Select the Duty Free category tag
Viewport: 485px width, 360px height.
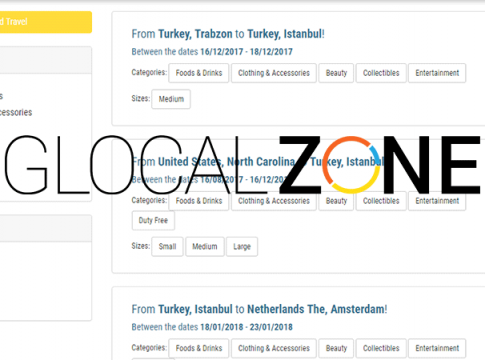153,220
